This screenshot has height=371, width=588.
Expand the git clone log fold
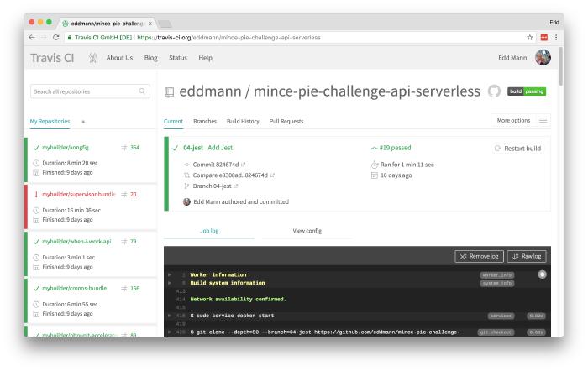(x=170, y=332)
